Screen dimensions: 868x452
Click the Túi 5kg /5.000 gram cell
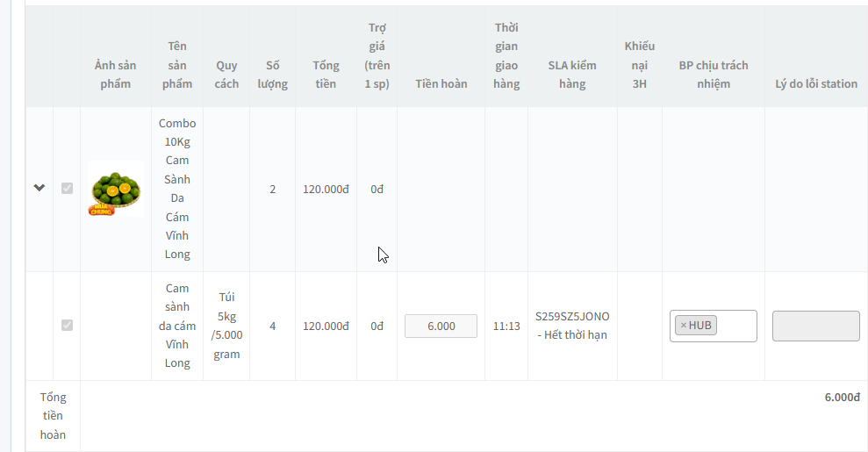[x=226, y=326]
